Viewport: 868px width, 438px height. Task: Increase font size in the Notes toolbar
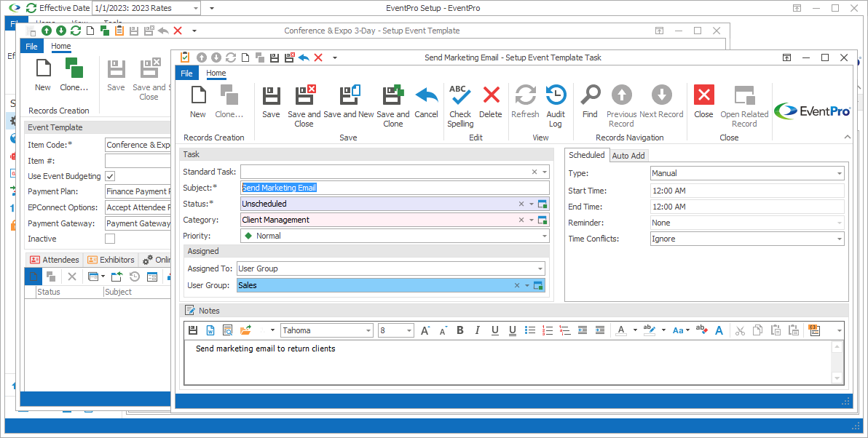pos(425,330)
